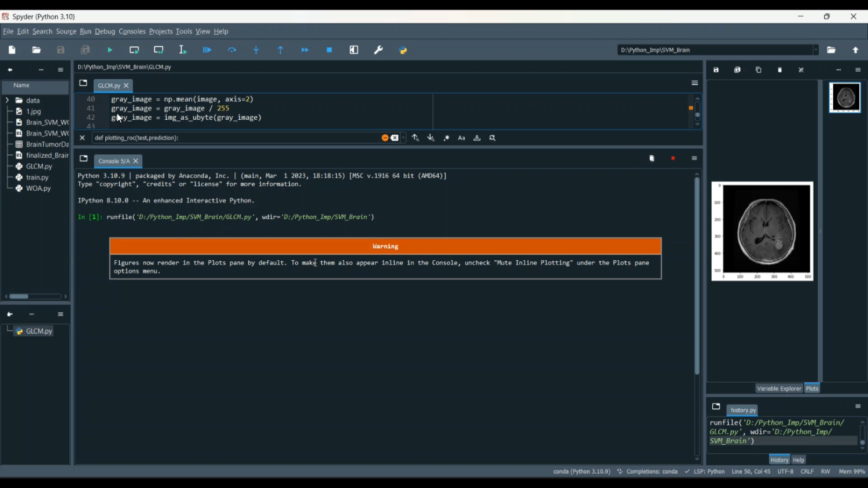This screenshot has width=868, height=488.
Task: Switch to the Variable Explorer tab
Action: [779, 389]
